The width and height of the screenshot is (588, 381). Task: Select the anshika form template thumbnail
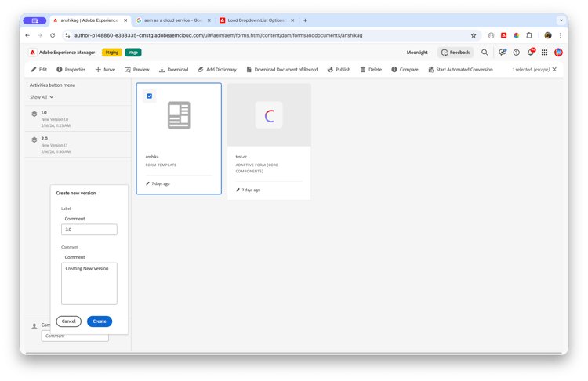[179, 115]
